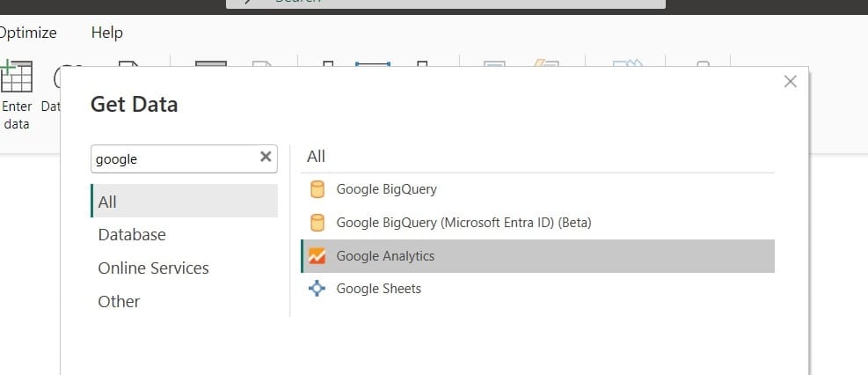Open the Help ribbon tab
This screenshot has height=375, width=868.
(x=106, y=33)
